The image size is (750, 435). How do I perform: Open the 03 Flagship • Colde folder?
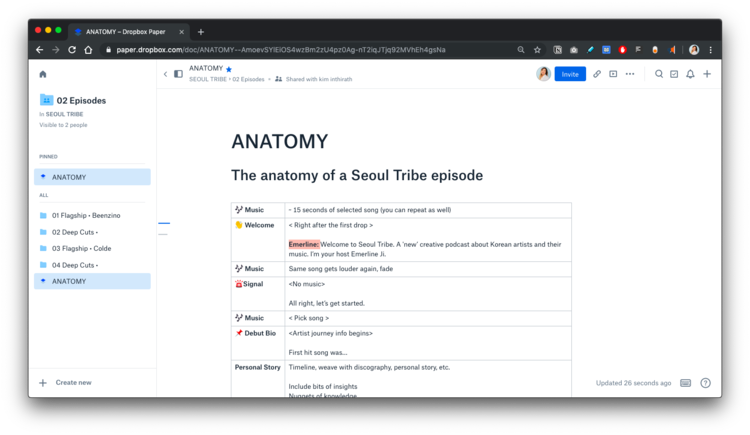[x=80, y=248]
